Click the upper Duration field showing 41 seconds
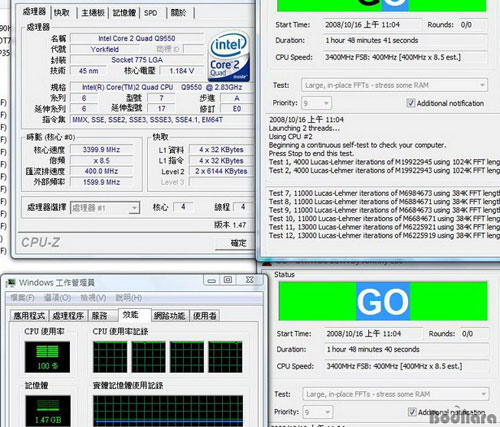The width and height of the screenshot is (500, 427). pyautogui.click(x=405, y=40)
